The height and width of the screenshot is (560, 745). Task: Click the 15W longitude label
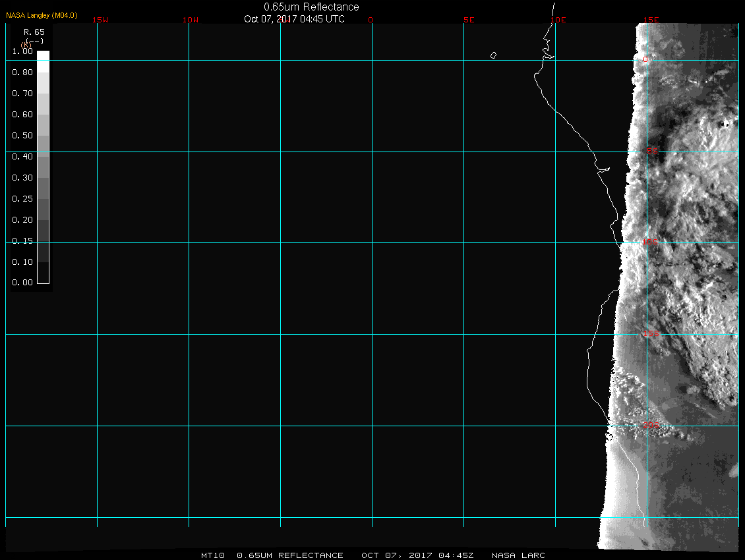tap(100, 20)
